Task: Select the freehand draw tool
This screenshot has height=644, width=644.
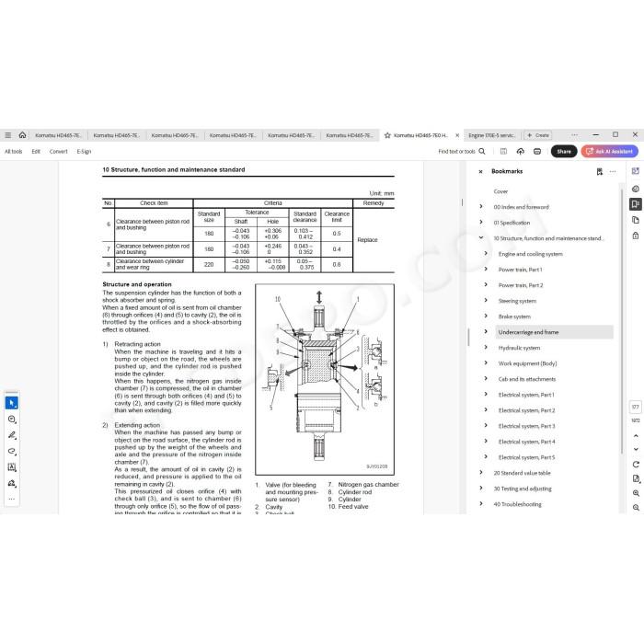Action: pos(11,451)
